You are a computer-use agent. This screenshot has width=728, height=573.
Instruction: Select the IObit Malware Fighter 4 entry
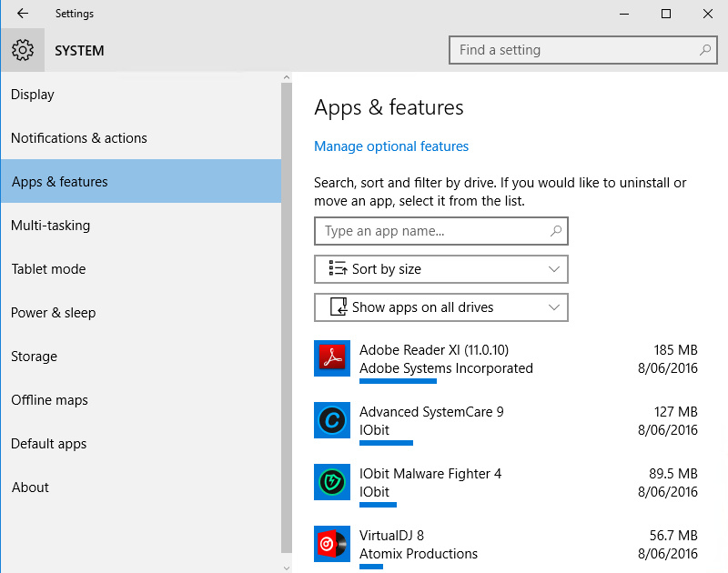coord(506,485)
